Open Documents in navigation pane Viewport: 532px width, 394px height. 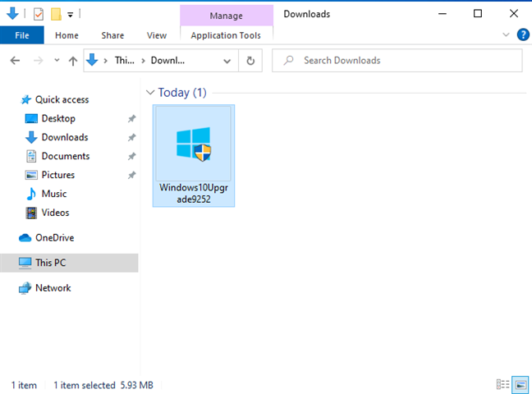coord(66,156)
